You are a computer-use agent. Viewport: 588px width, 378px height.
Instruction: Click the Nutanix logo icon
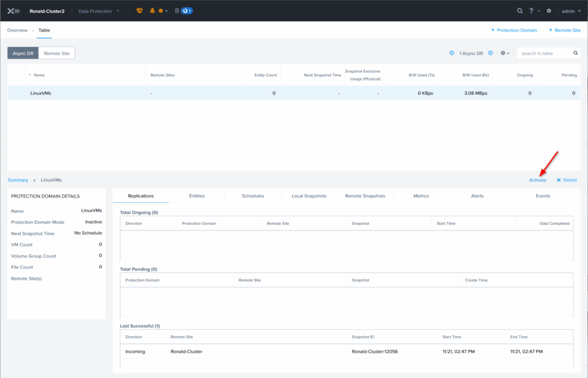[x=14, y=10]
